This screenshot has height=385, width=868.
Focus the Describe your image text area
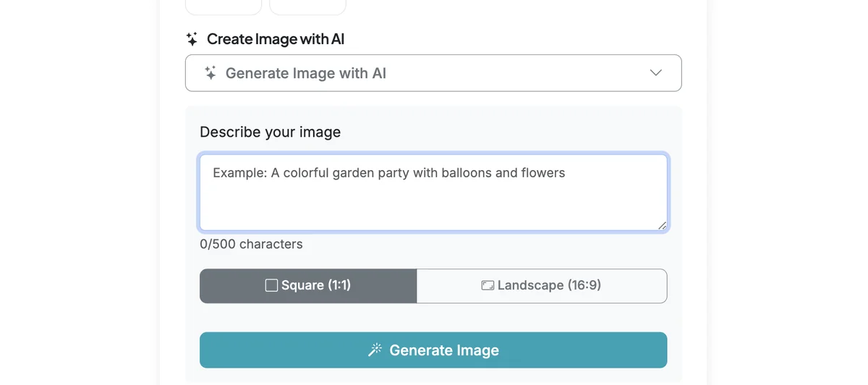point(433,192)
